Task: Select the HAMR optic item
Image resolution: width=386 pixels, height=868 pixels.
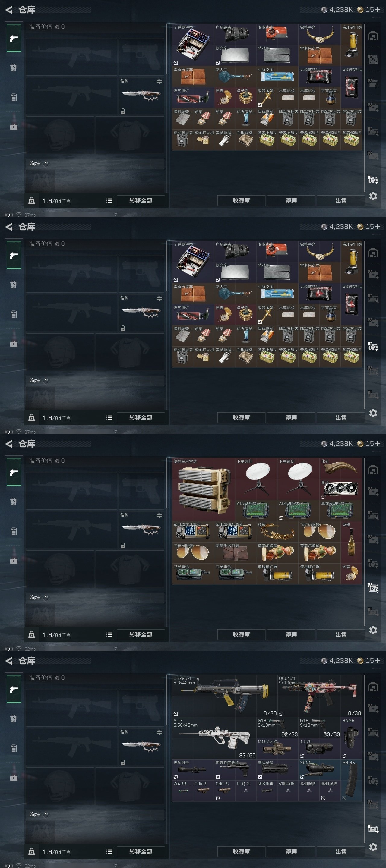Action: [x=351, y=737]
